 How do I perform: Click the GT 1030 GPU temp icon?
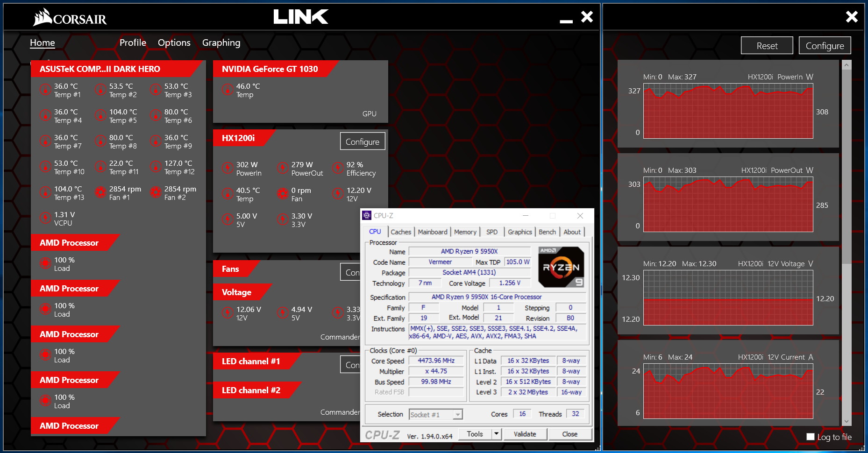pyautogui.click(x=228, y=90)
